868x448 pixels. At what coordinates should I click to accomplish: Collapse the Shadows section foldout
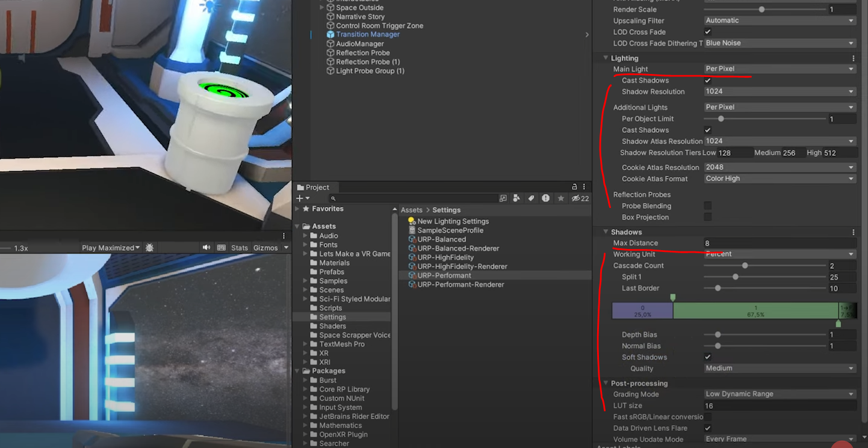coord(606,232)
